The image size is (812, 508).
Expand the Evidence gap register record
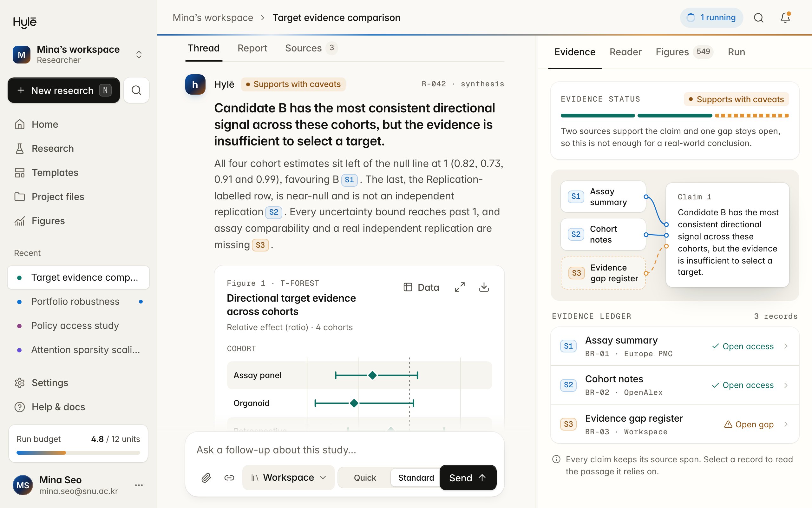(675, 424)
